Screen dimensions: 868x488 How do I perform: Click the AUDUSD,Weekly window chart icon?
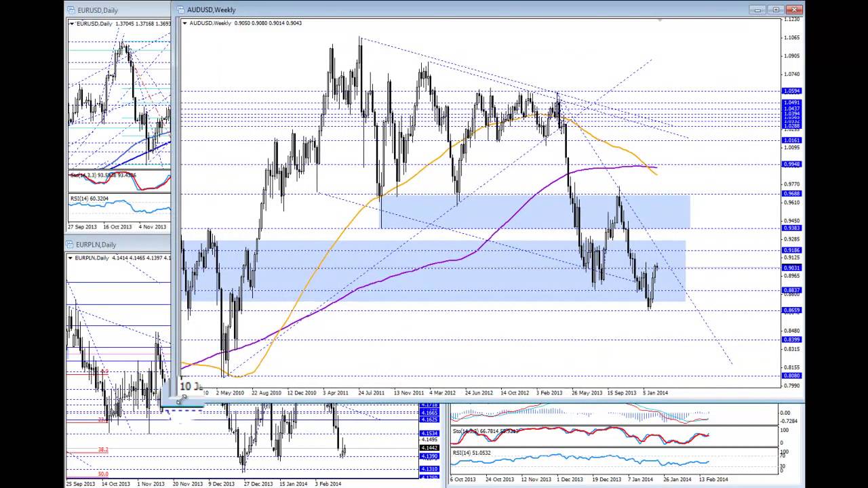pyautogui.click(x=181, y=9)
